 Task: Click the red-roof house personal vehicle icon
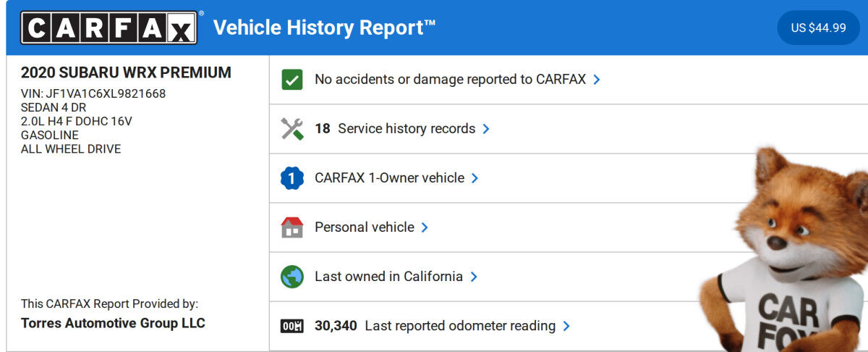292,227
